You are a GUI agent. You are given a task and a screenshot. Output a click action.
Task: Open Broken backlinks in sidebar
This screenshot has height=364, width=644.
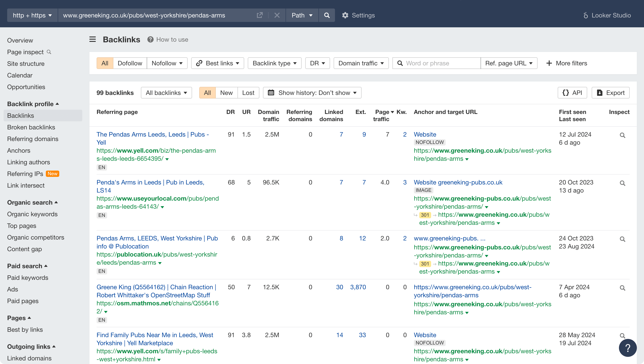31,127
